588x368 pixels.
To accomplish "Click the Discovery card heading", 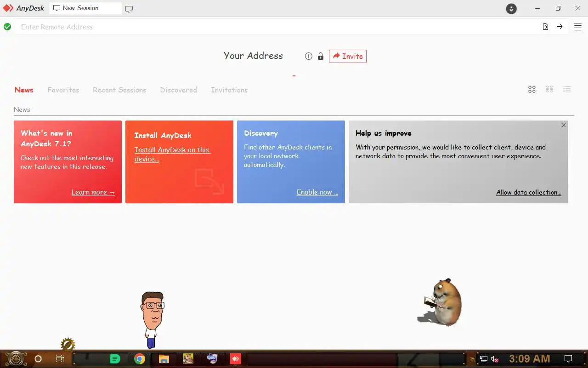I will tap(261, 133).
